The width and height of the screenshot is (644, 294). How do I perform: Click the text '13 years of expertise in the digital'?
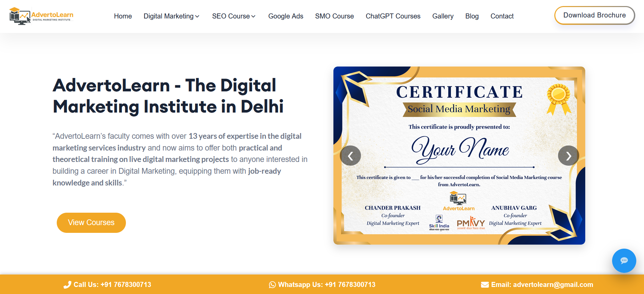pos(245,136)
